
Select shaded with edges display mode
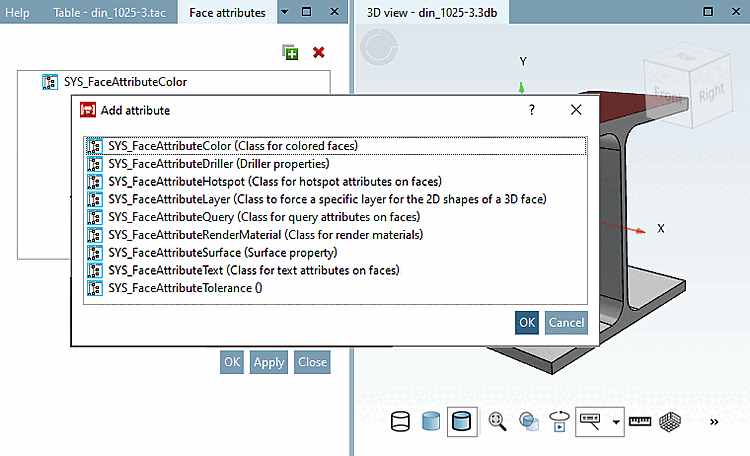click(462, 422)
